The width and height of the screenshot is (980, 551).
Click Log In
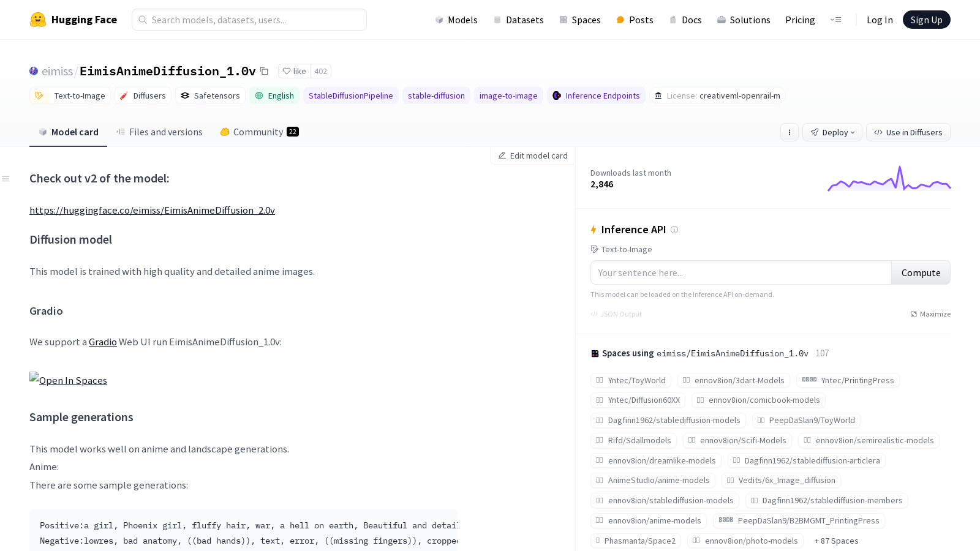pos(880,20)
